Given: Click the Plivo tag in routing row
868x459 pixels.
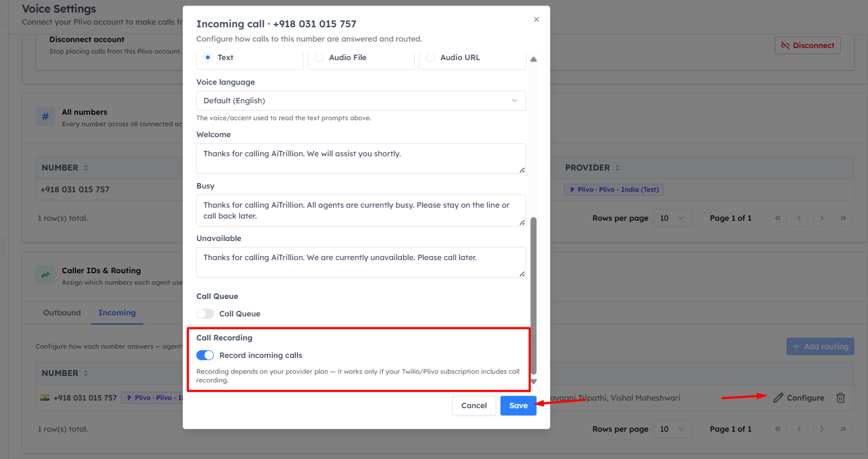Looking at the screenshot, I should [153, 398].
